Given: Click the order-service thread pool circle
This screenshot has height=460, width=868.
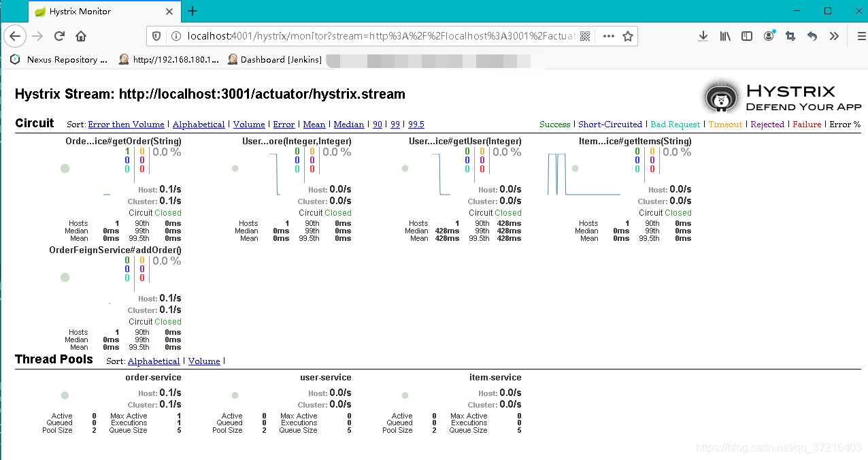Looking at the screenshot, I should point(65,395).
